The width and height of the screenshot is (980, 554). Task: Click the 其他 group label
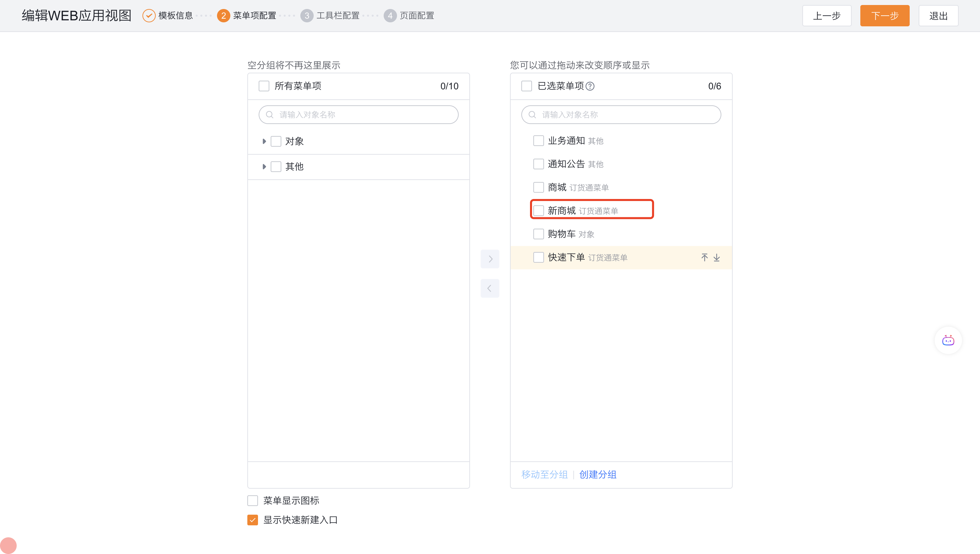tap(294, 167)
